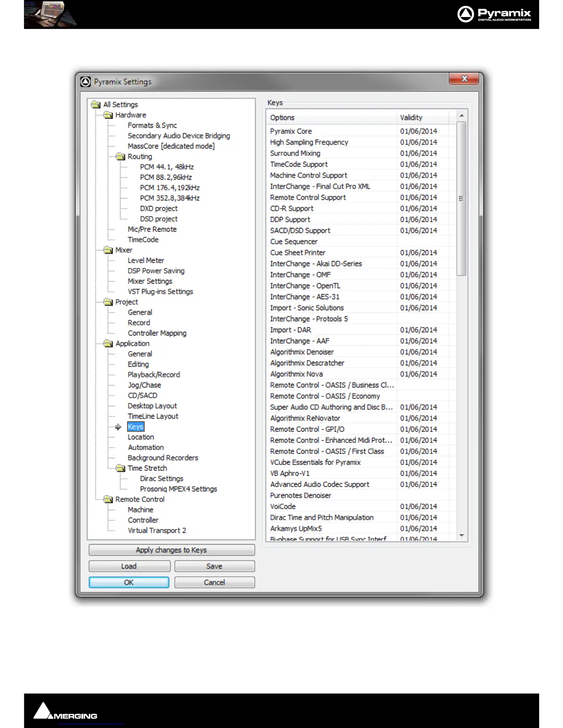Click the keys list scroll up arrow
This screenshot has height=728, width=563.
click(461, 115)
